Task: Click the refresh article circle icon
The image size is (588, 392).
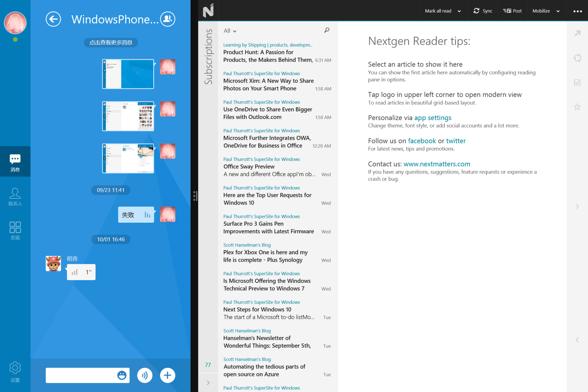Action: click(x=578, y=58)
